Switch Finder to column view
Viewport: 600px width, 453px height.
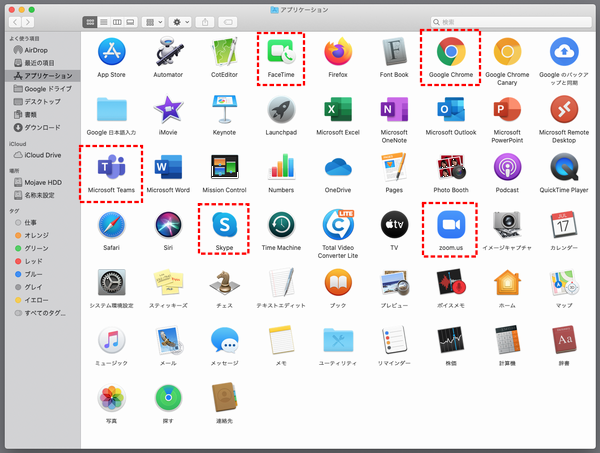[x=117, y=22]
